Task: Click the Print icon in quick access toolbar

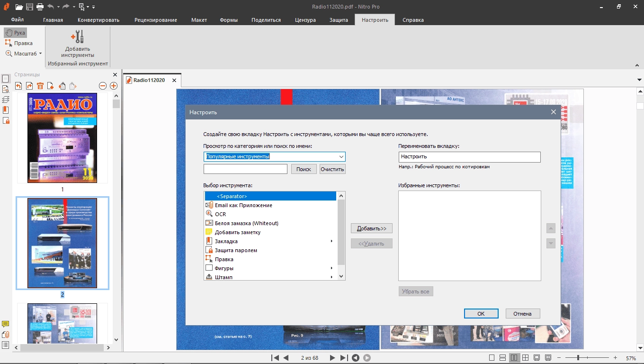Action: pos(40,7)
